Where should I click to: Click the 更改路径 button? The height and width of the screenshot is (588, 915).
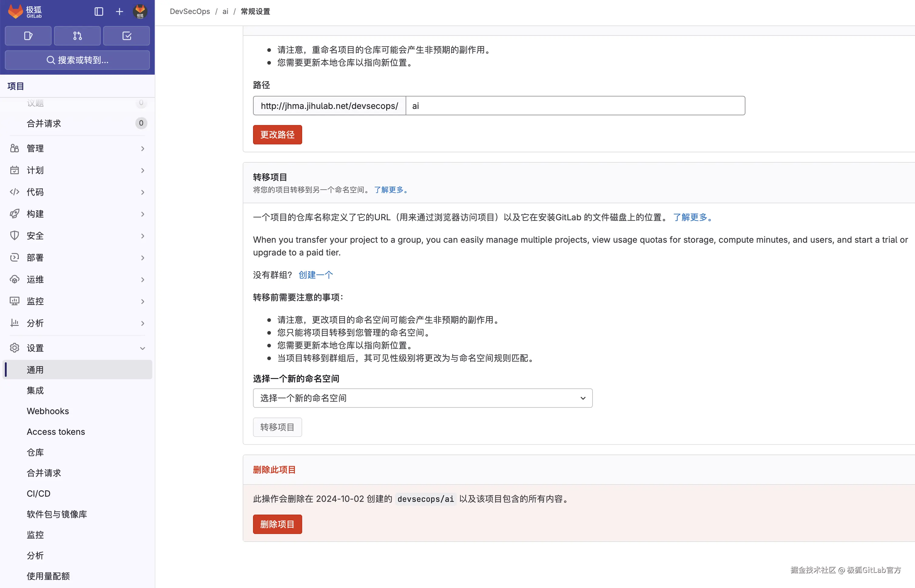(277, 134)
